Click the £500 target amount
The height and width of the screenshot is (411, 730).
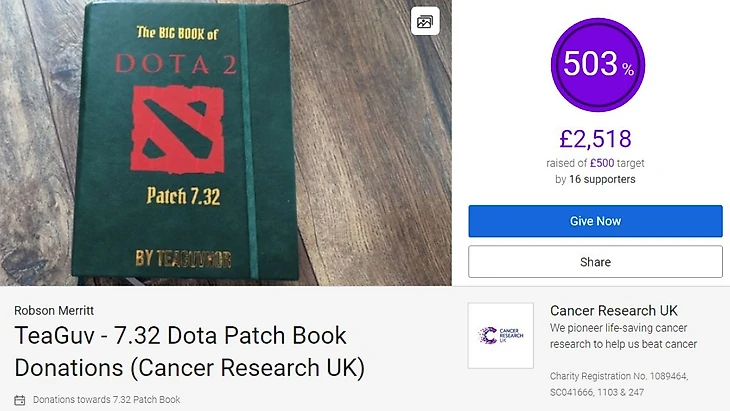click(x=602, y=163)
